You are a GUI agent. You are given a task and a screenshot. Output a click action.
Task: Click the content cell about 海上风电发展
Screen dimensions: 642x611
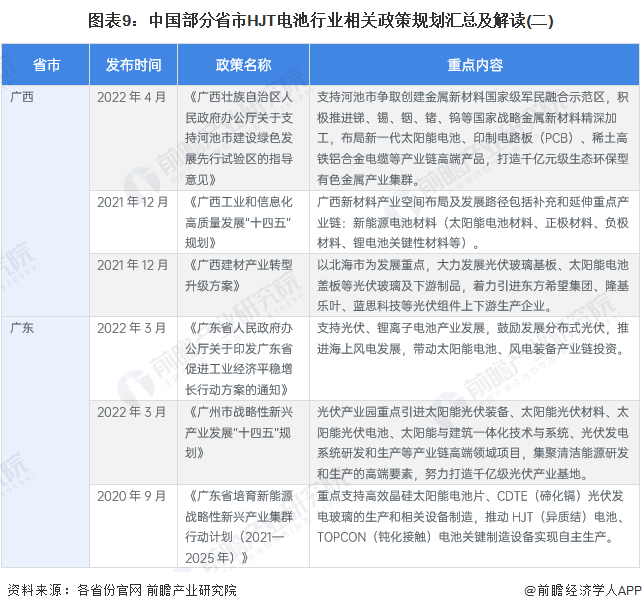(475, 338)
